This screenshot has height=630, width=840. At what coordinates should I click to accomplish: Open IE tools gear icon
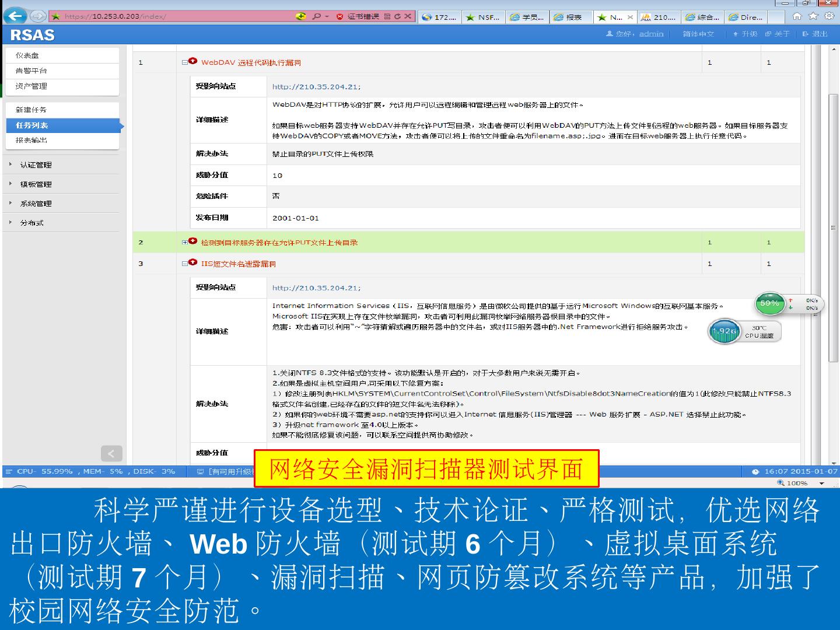pyautogui.click(x=828, y=16)
